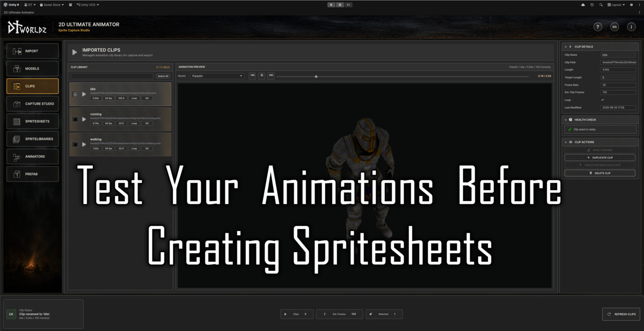Click the 32 fr tag on the walking clip
The height and width of the screenshot is (331, 644).
tap(121, 149)
